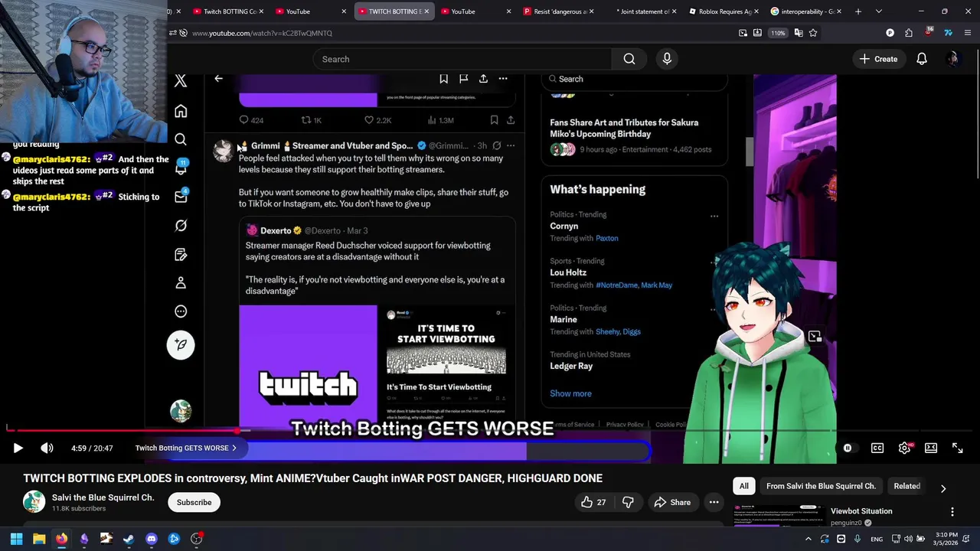Viewport: 980px width, 551px height.
Task: Expand the 'Twitch Botting GETS WORSE' chapter
Action: point(186,448)
